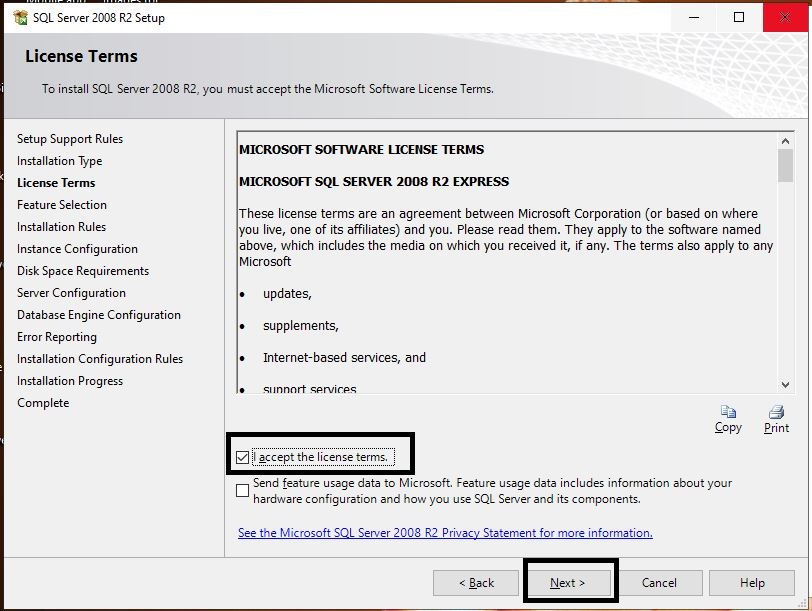Select Setup Support Rules step
The image size is (812, 611).
tap(70, 139)
